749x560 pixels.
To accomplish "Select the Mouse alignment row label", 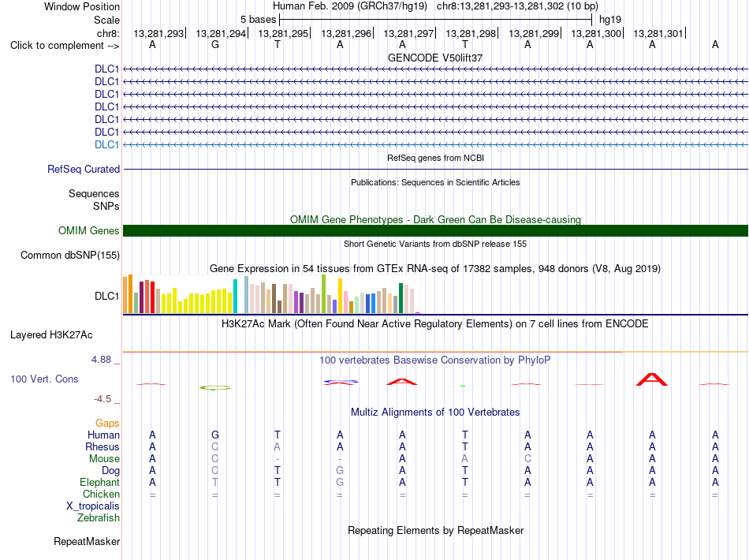I will pos(104,459).
